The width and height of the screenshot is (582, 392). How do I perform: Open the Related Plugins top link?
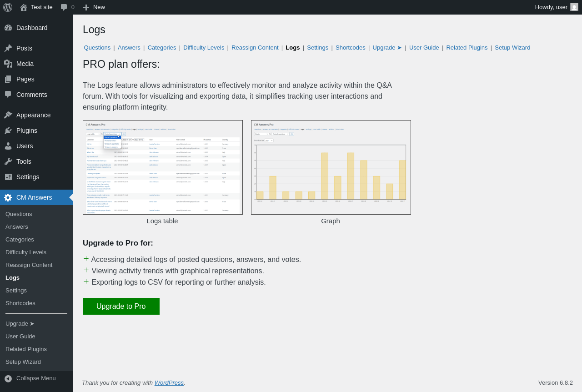coord(467,47)
